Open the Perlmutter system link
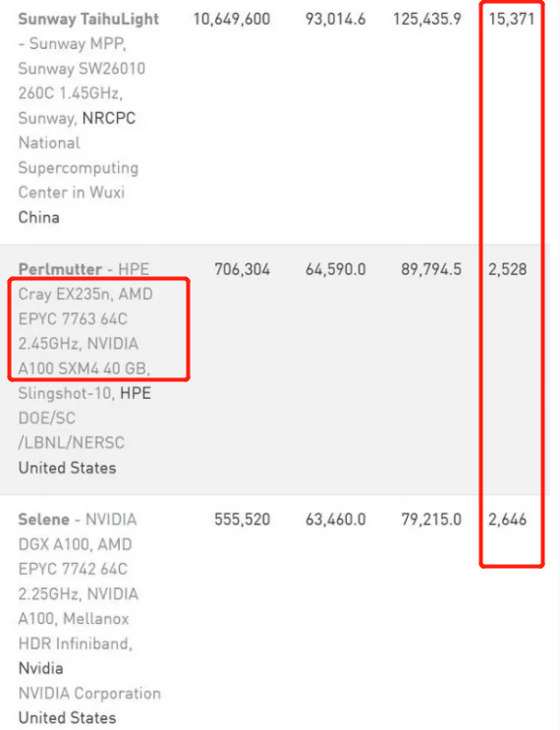The image size is (560, 730). pyautogui.click(x=60, y=269)
